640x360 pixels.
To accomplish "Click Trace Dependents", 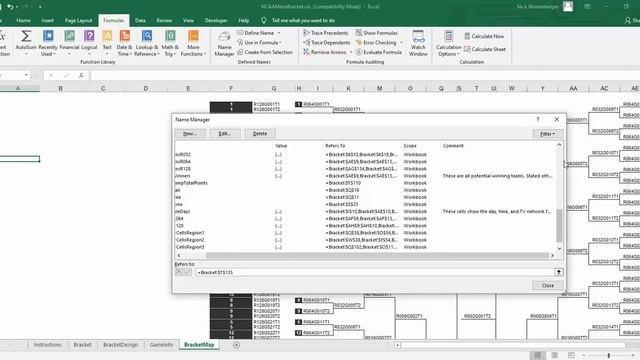I will (327, 42).
